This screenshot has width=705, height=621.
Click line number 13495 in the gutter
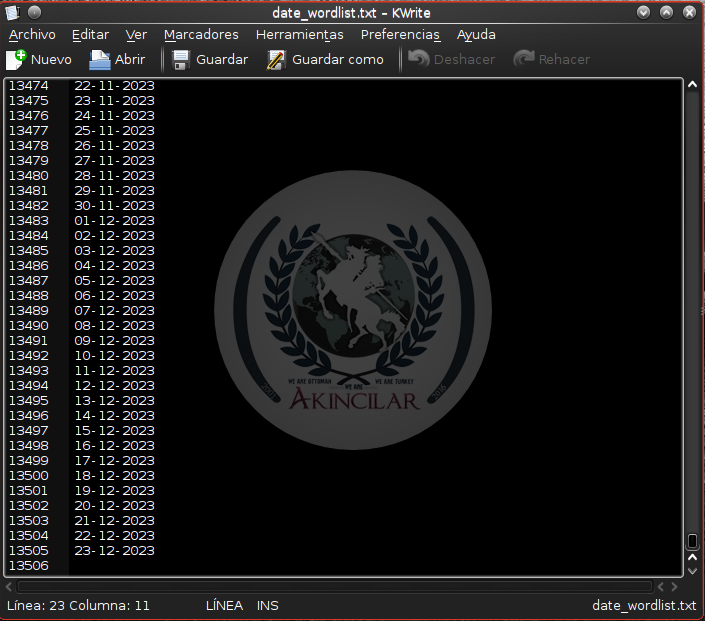(29, 401)
